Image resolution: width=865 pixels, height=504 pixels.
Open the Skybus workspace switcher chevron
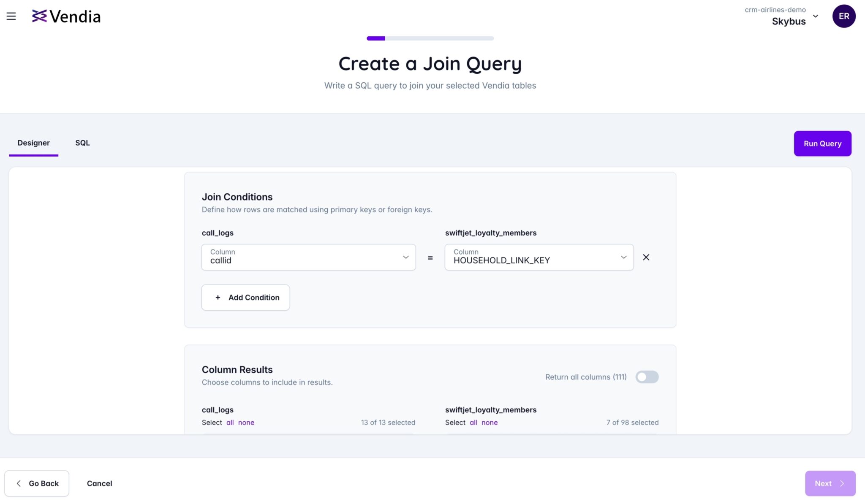[x=815, y=16]
